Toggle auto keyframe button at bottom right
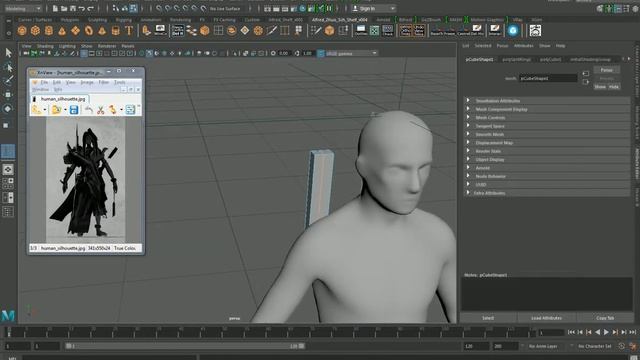The height and width of the screenshot is (360, 640). click(621, 346)
